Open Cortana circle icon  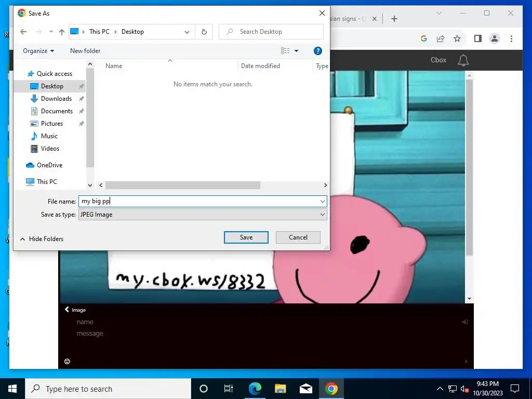point(204,389)
